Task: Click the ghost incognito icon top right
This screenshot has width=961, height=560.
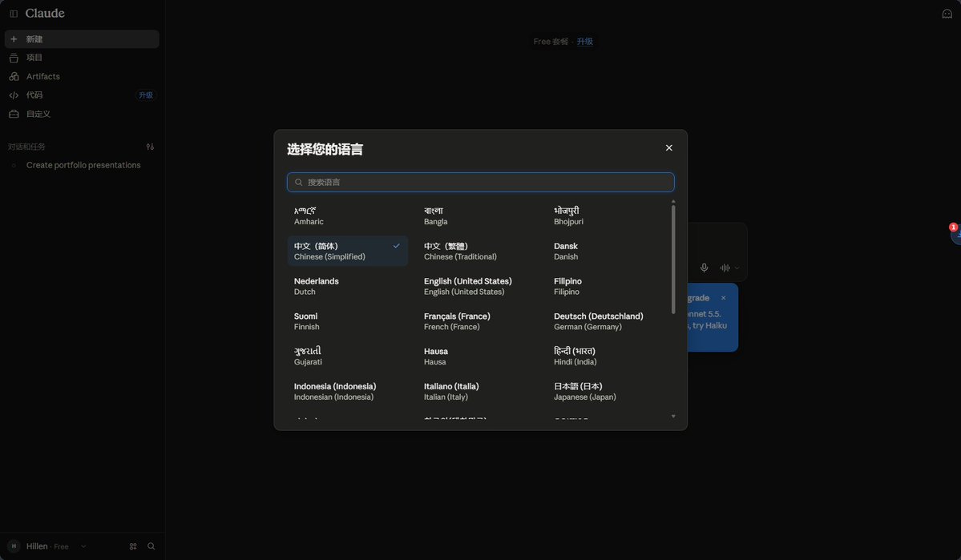Action: tap(947, 14)
